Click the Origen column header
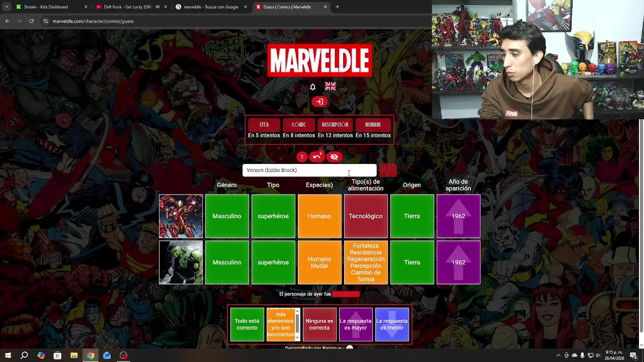This screenshot has height=362, width=644. click(x=412, y=185)
